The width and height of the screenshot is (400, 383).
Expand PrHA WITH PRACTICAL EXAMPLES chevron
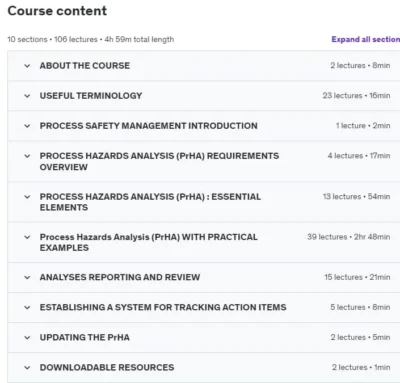pos(27,237)
